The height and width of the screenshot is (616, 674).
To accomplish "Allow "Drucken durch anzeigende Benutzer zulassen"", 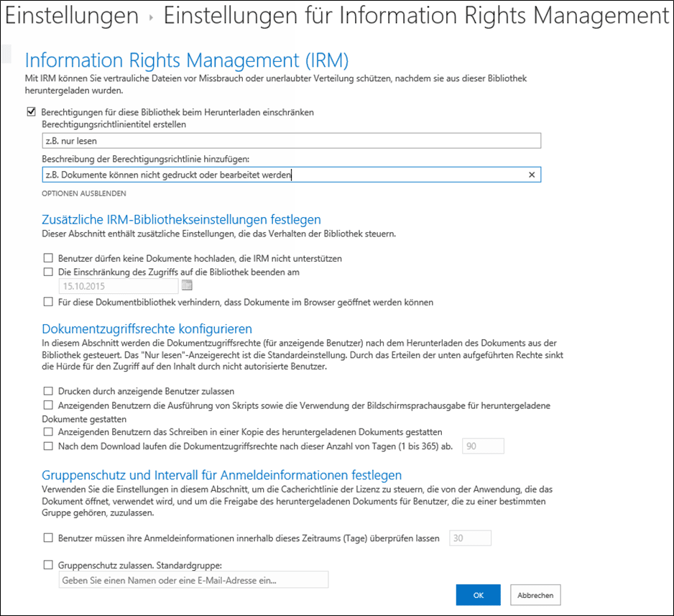I will 48,392.
